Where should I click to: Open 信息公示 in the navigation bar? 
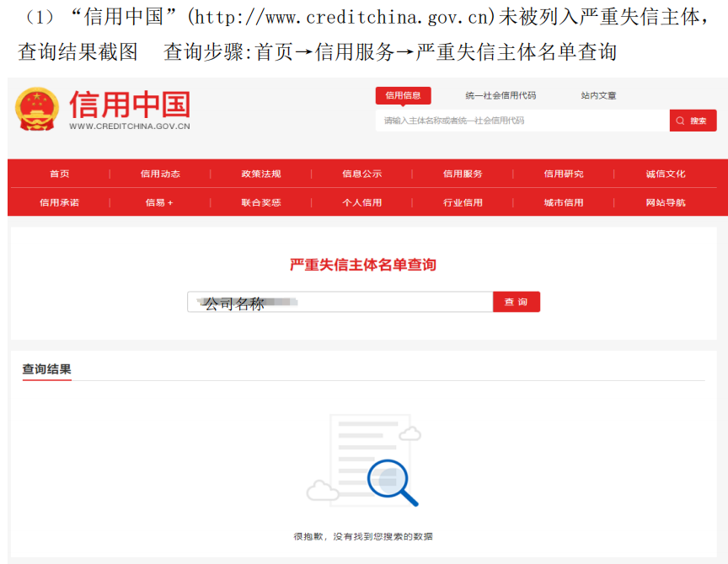click(x=361, y=174)
